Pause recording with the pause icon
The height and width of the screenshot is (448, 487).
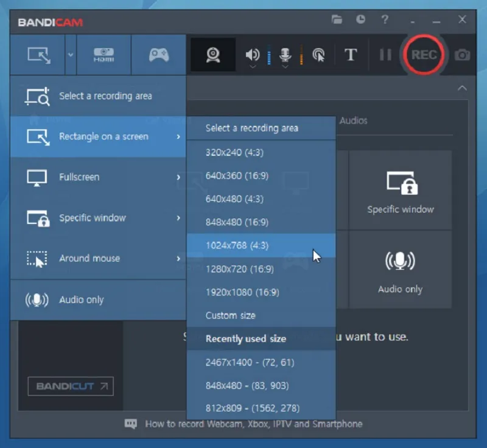(x=387, y=55)
